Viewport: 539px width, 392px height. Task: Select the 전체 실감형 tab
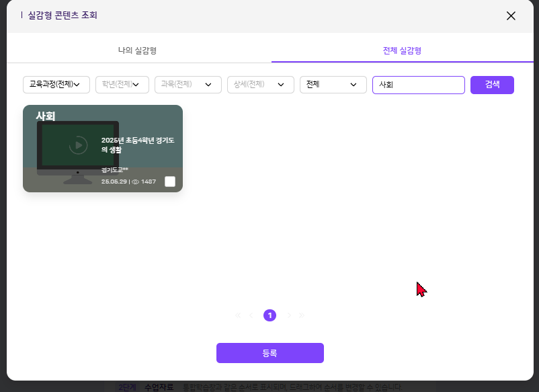tap(402, 51)
